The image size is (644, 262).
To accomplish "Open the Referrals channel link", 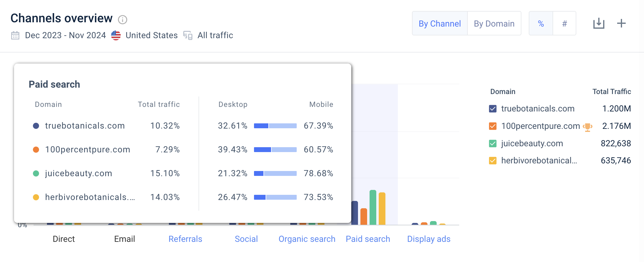I will (185, 239).
